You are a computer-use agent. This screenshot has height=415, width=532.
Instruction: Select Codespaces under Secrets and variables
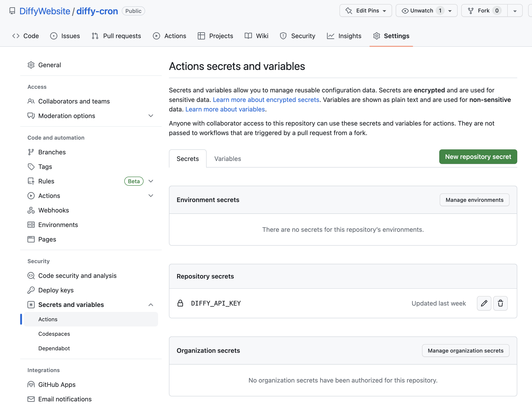coord(54,334)
